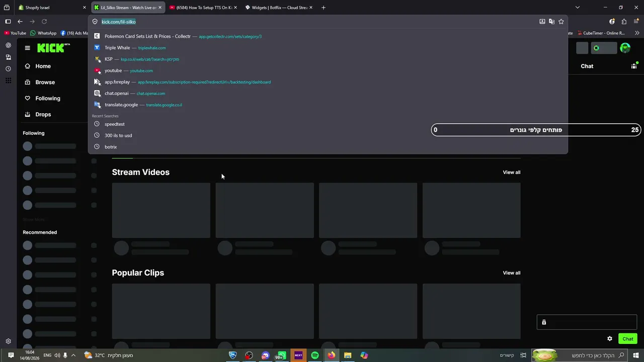Open the browser application menu
Image resolution: width=644 pixels, height=362 pixels.
636,22
